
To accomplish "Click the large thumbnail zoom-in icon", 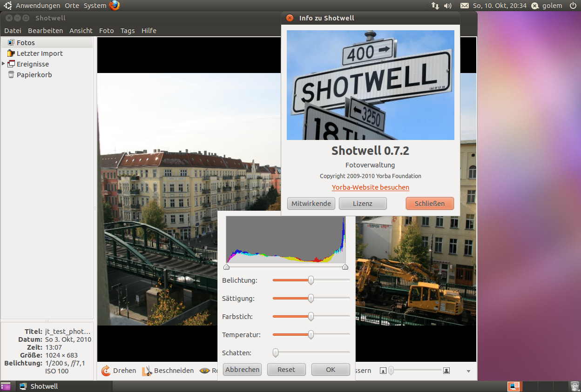I will pos(446,371).
